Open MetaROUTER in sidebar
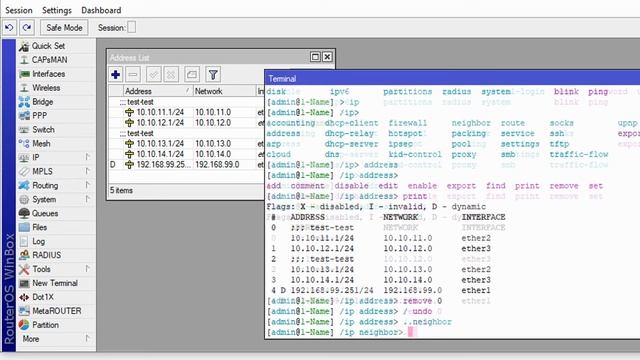Viewport: 640px width, 360px height. [x=56, y=311]
